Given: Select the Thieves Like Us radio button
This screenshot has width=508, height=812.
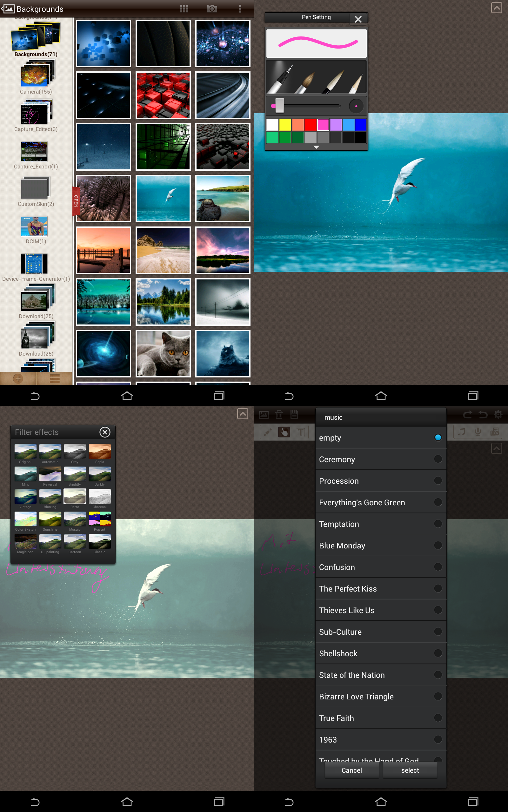Looking at the screenshot, I should click(438, 610).
